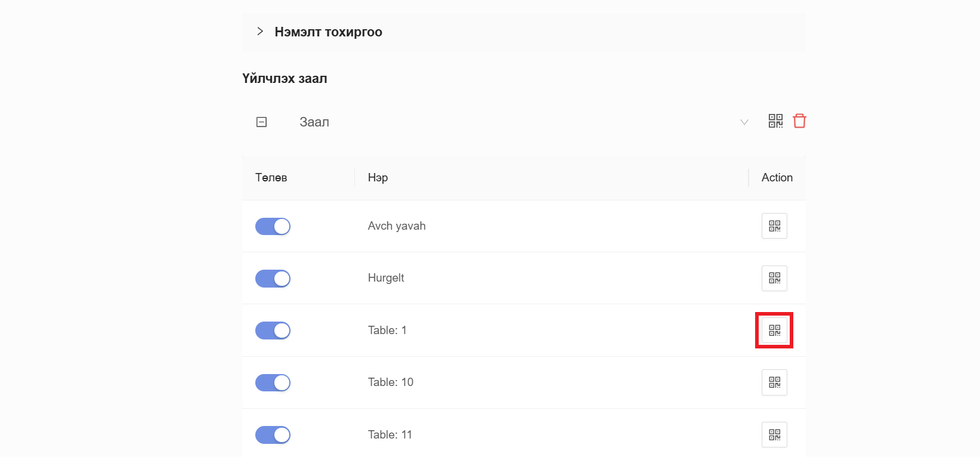Show QR code for Table: 11
The height and width of the screenshot is (457, 980).
pos(774,435)
